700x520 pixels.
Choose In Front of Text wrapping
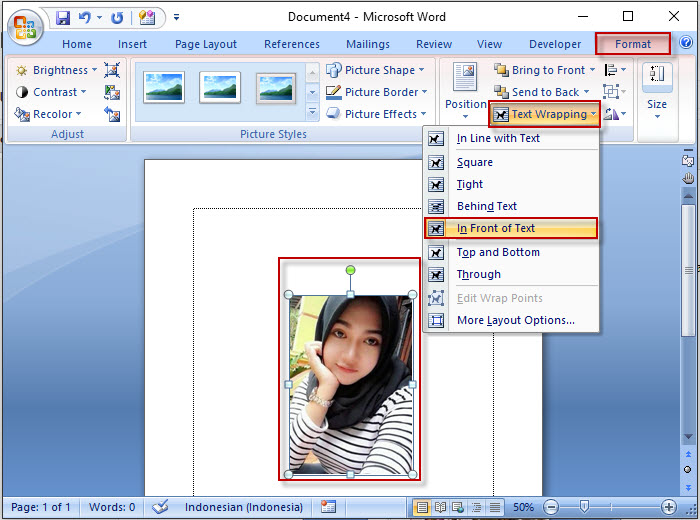pos(511,228)
